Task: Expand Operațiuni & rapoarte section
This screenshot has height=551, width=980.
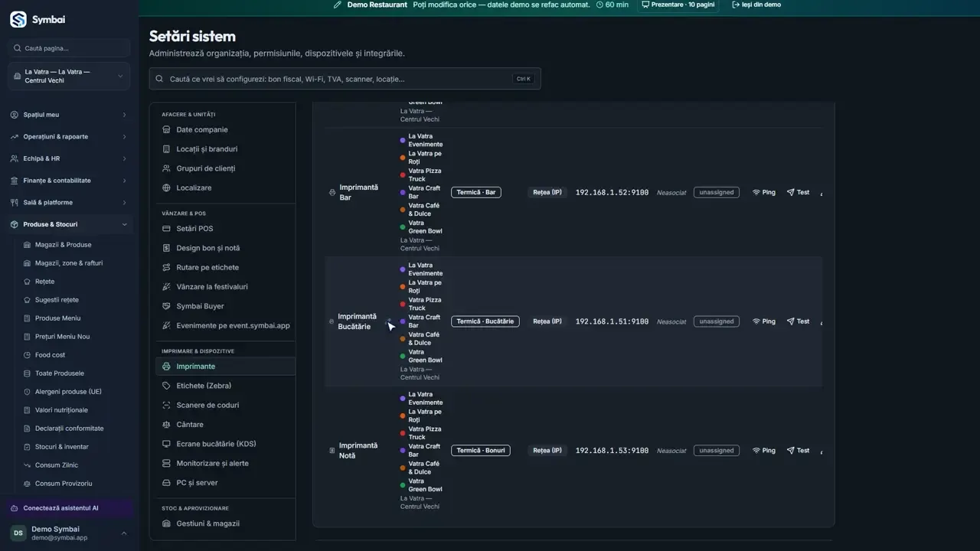Action: point(69,137)
